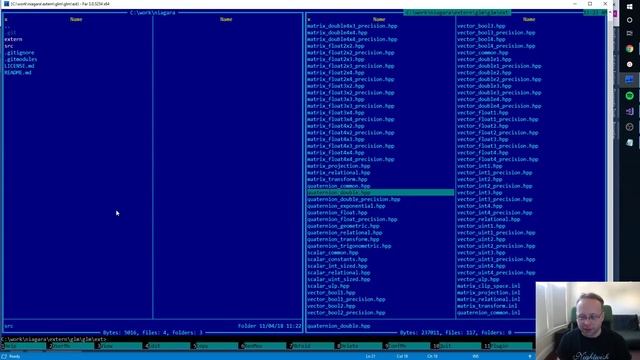Open the Spotify taskbar icon
Screen dimensions: 640x360
pos(629,96)
